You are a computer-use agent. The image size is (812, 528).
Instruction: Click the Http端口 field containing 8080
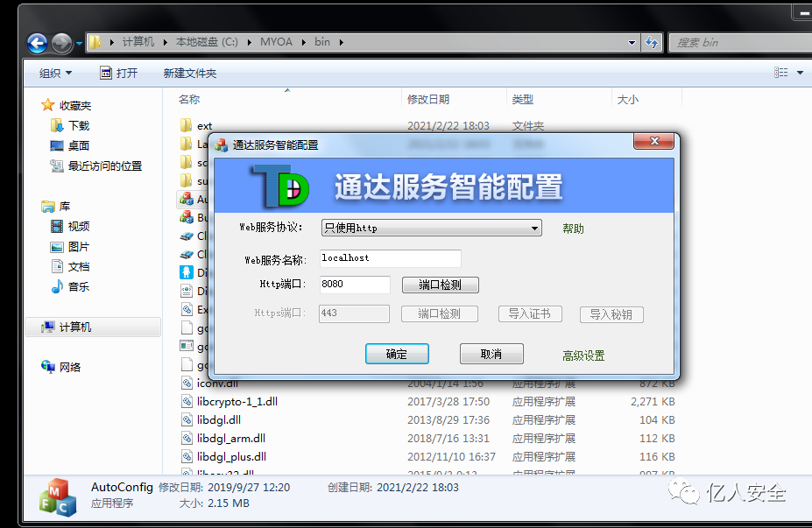(x=355, y=285)
